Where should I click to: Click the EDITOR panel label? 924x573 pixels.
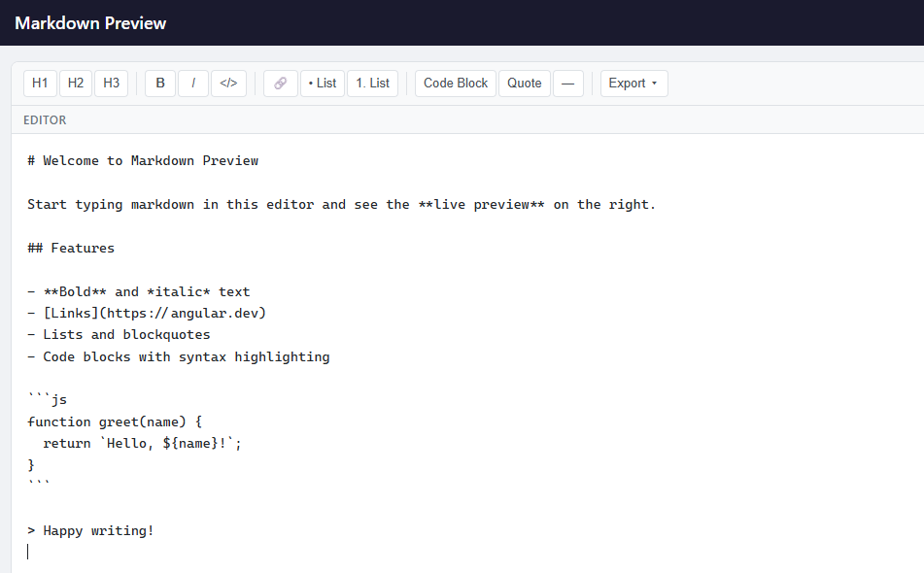point(45,120)
